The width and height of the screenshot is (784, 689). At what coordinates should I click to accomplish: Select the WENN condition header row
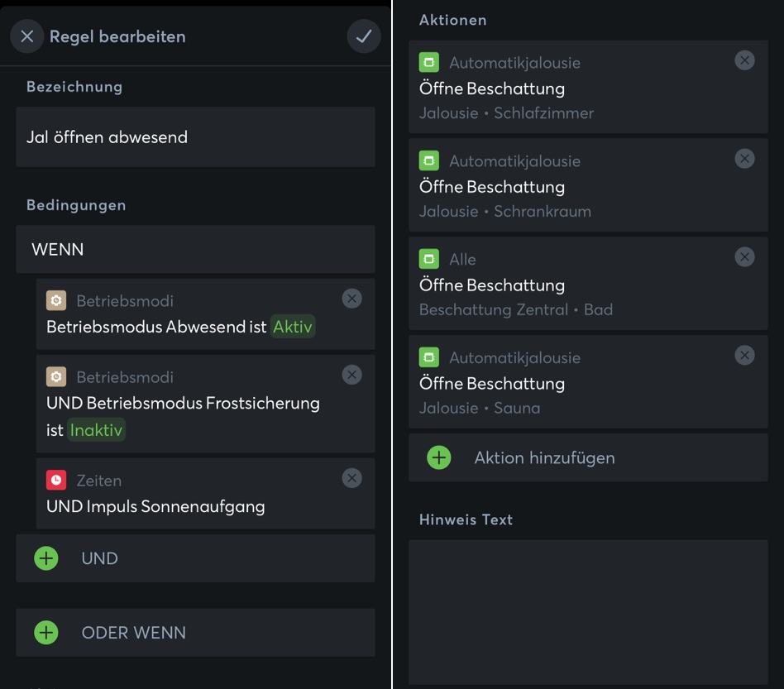tap(195, 249)
